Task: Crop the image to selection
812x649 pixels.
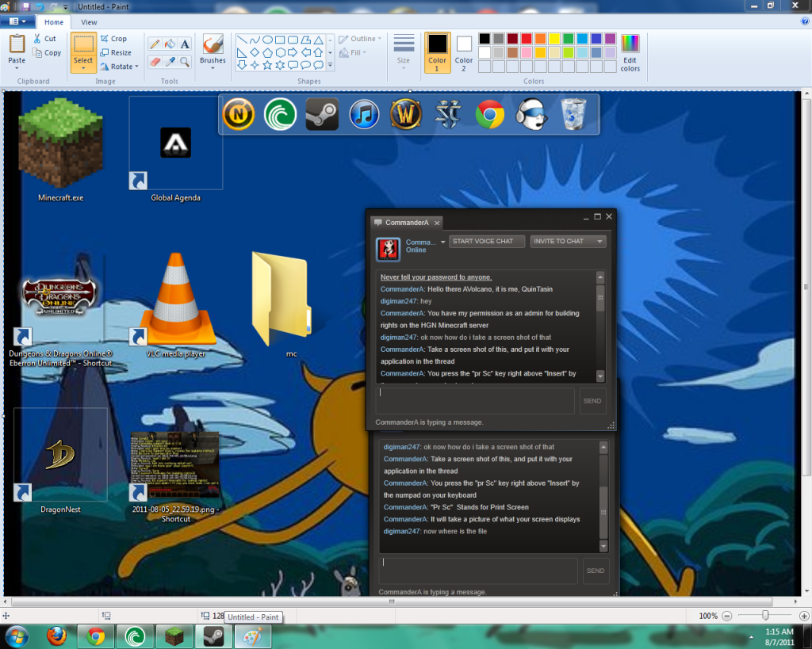Action: (113, 39)
